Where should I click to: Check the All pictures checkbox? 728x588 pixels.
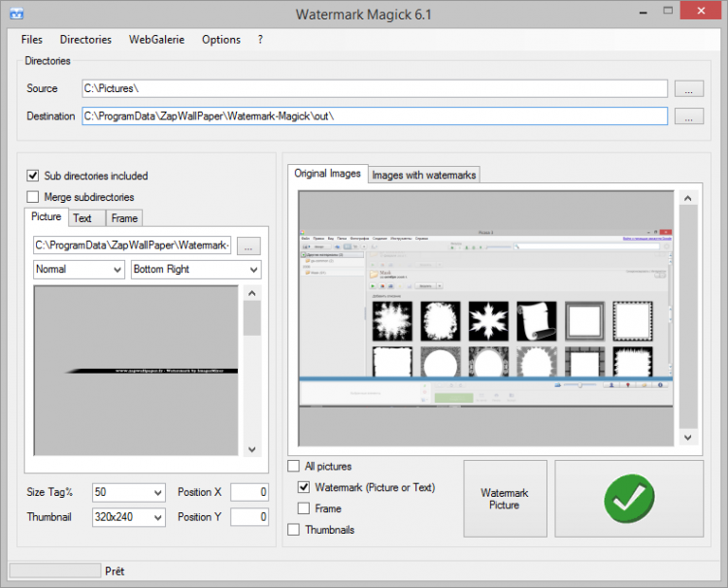pos(294,467)
